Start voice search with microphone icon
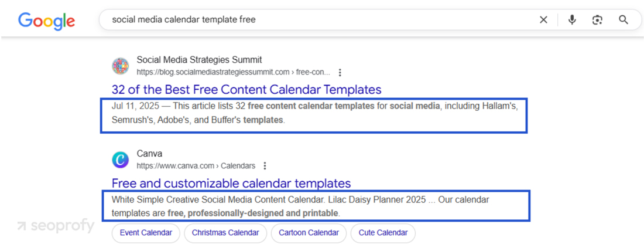This screenshot has height=251, width=644. [572, 20]
